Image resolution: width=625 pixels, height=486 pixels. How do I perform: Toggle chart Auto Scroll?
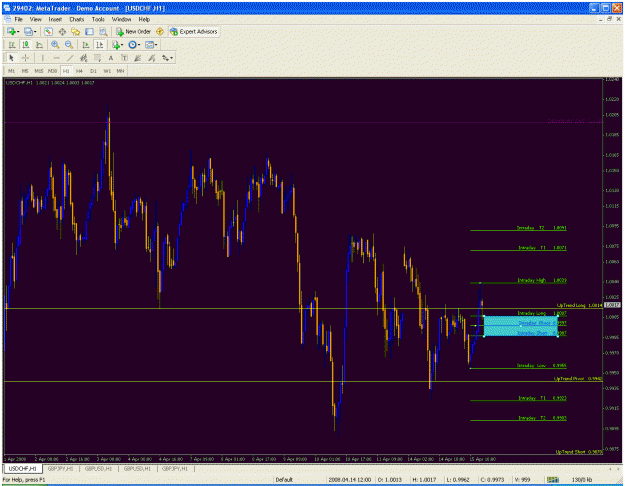coord(85,45)
